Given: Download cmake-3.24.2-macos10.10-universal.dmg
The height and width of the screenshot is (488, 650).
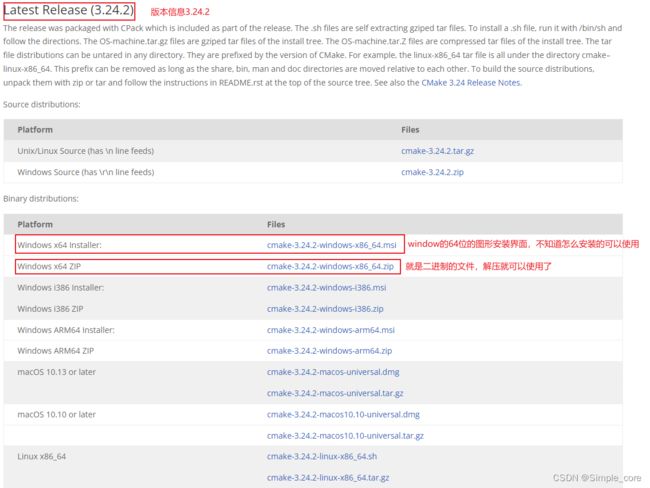Looking at the screenshot, I should pyautogui.click(x=343, y=414).
